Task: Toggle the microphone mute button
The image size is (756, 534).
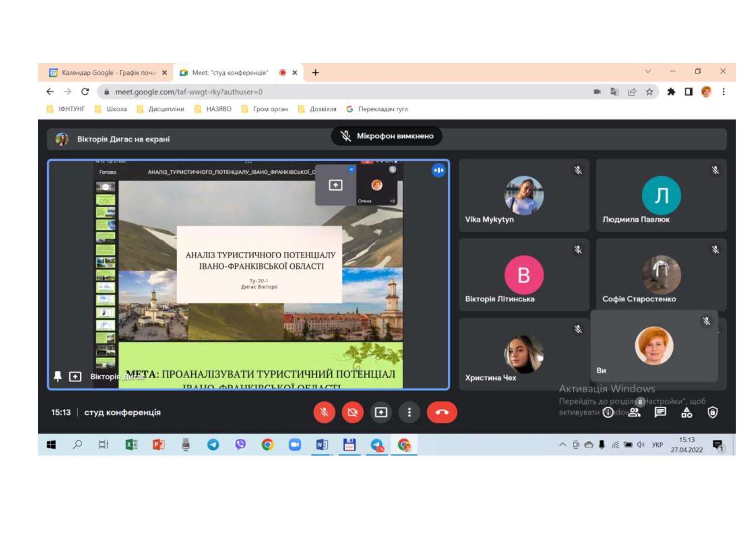Action: (x=324, y=412)
